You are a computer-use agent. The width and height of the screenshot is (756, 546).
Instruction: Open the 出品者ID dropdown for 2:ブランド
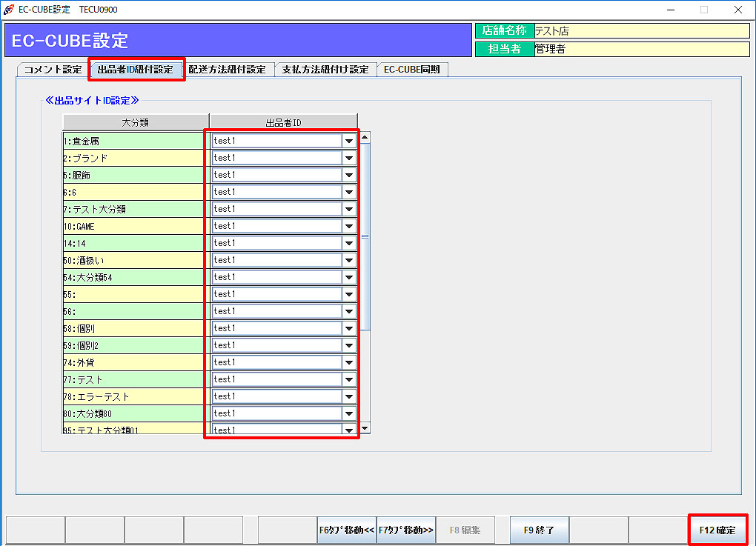[348, 158]
